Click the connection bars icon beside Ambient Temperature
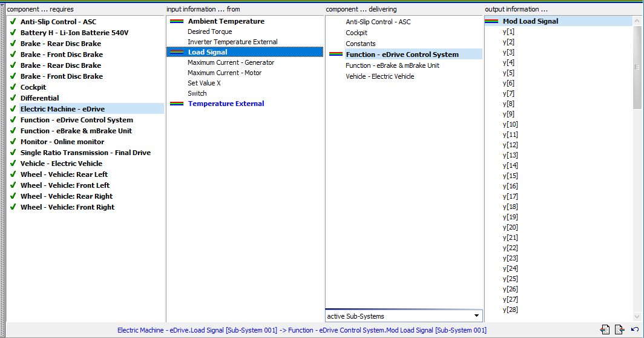 (177, 21)
